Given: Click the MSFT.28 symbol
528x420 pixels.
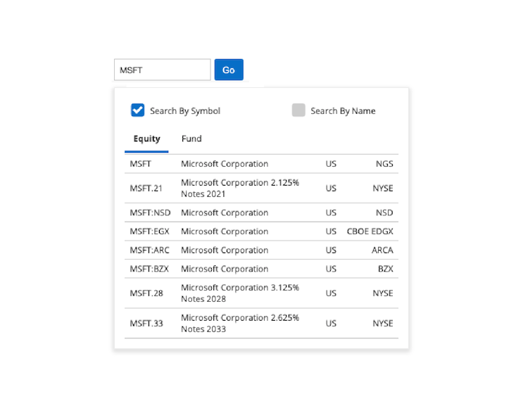Looking at the screenshot, I should (146, 293).
